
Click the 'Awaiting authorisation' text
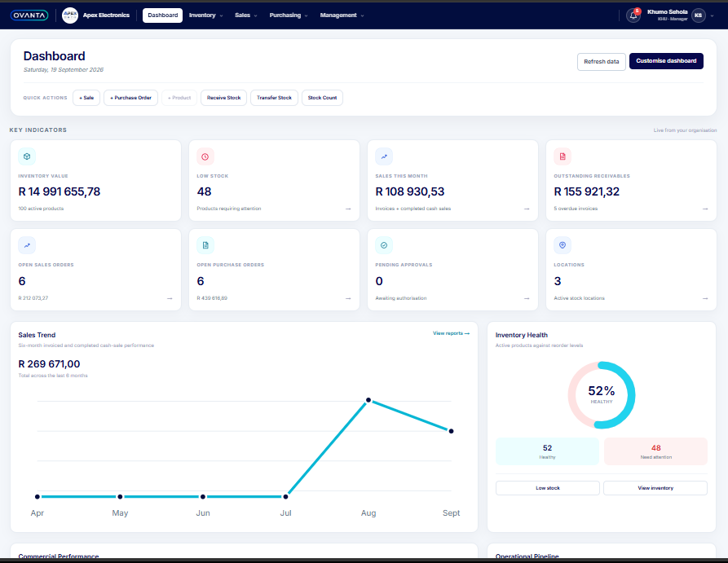(400, 298)
